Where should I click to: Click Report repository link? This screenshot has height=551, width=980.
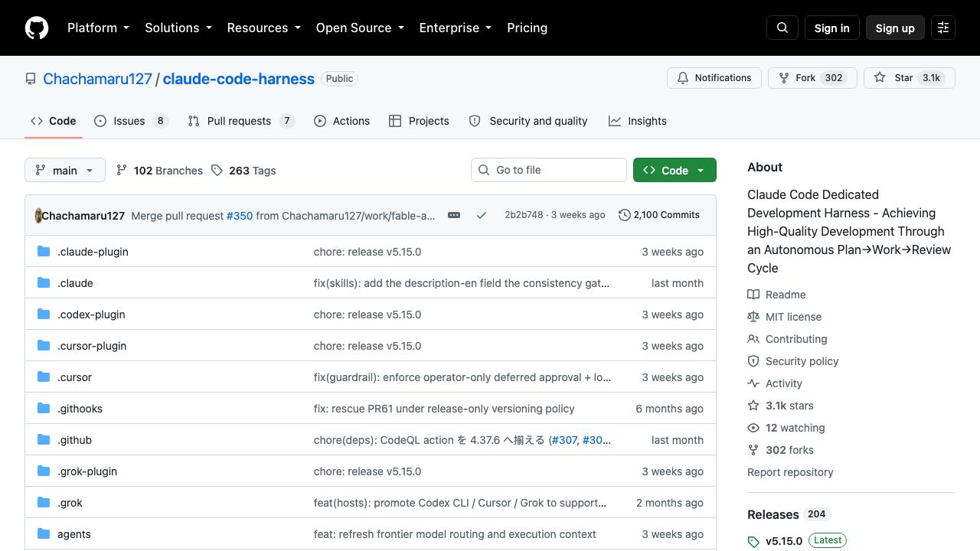click(790, 472)
